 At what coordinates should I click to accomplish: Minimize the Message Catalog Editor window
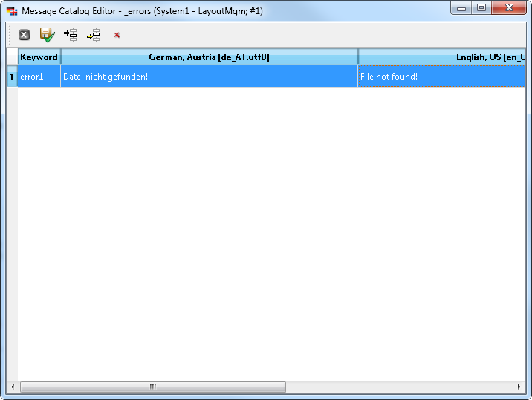point(461,8)
